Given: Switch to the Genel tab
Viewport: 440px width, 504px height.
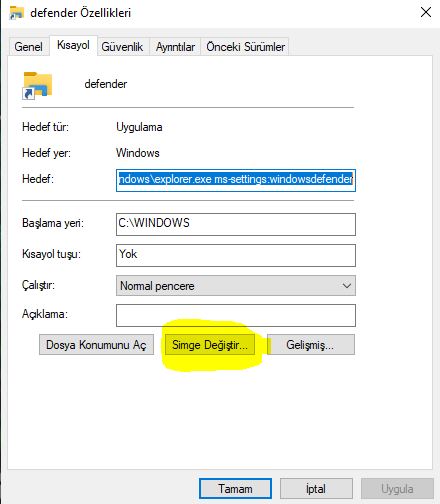Looking at the screenshot, I should point(28,47).
